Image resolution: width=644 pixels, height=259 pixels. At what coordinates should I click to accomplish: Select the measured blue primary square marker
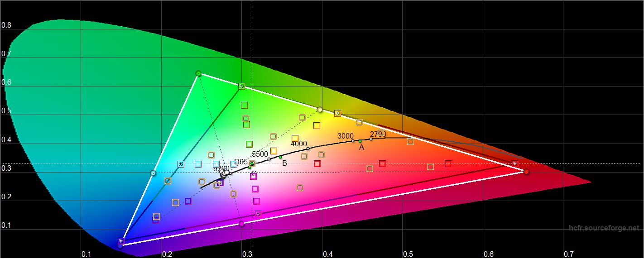tap(121, 241)
